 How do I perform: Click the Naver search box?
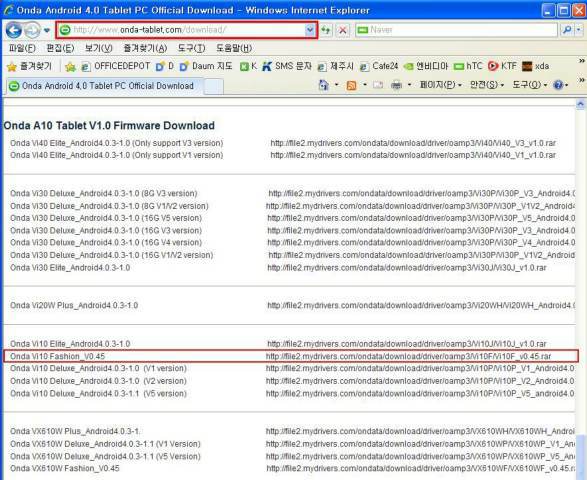click(457, 30)
